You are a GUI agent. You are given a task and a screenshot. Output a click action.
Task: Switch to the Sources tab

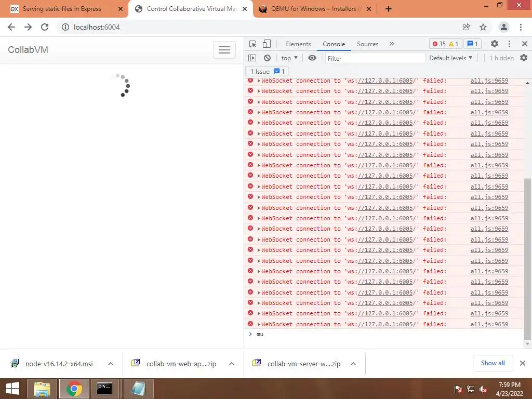coord(367,44)
